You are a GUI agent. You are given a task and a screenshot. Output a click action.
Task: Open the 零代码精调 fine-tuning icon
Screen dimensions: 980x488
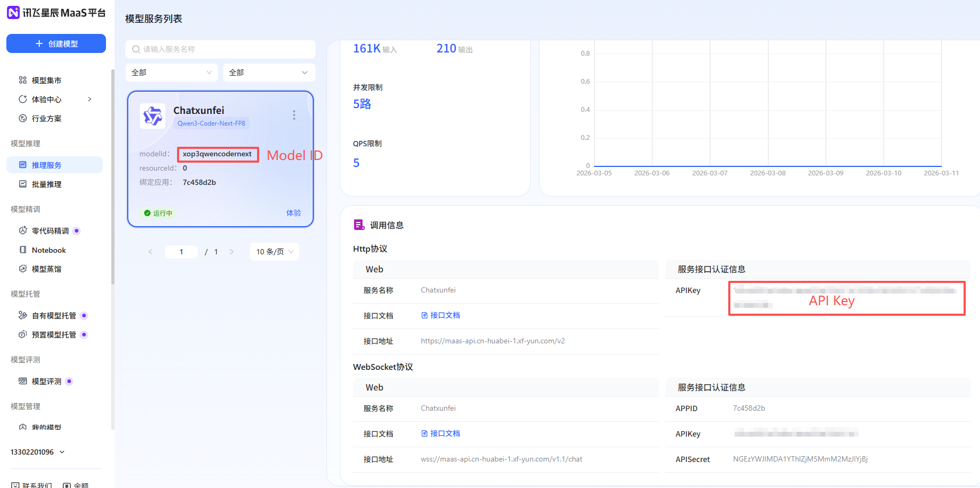pos(22,230)
